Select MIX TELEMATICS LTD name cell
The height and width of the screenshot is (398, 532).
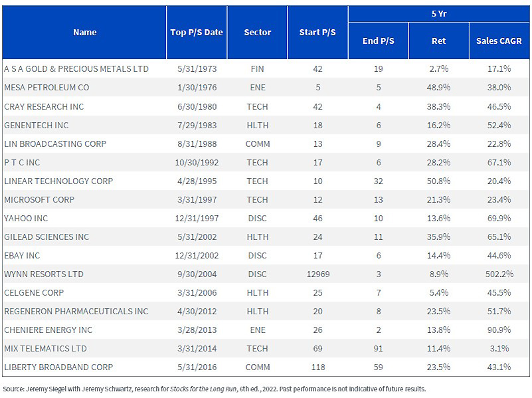click(x=45, y=349)
